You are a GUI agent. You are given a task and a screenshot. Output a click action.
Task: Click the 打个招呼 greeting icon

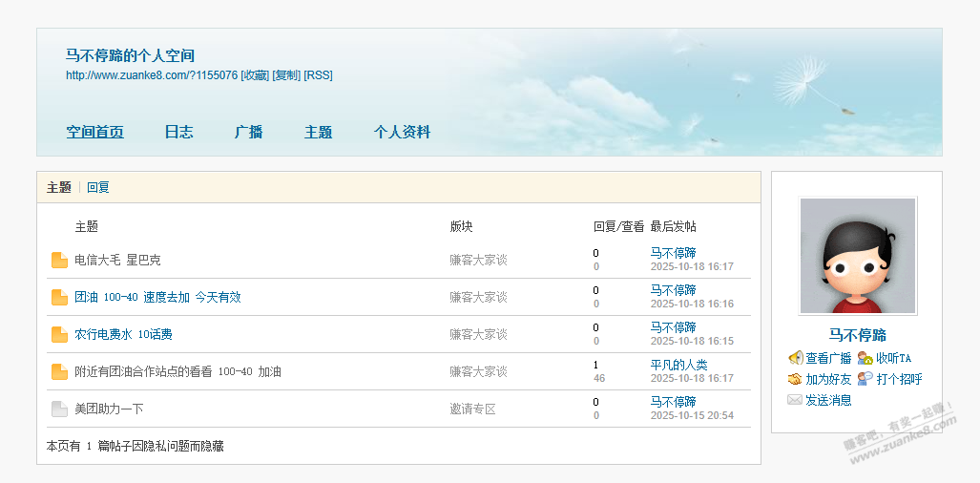click(x=865, y=379)
